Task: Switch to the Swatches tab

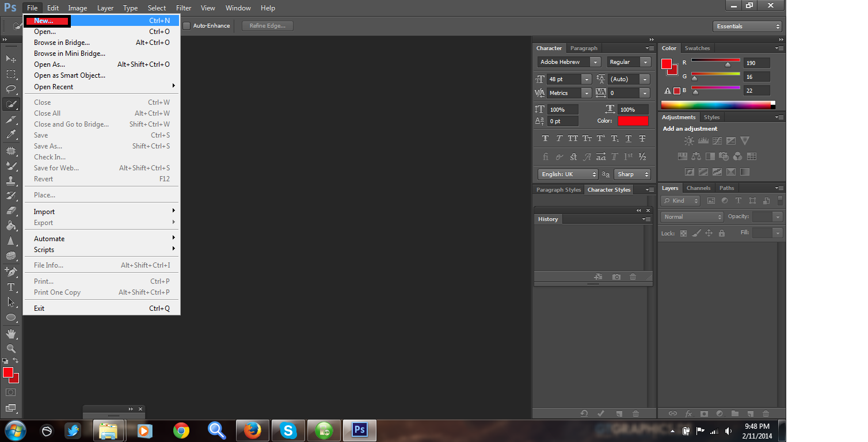Action: point(697,48)
